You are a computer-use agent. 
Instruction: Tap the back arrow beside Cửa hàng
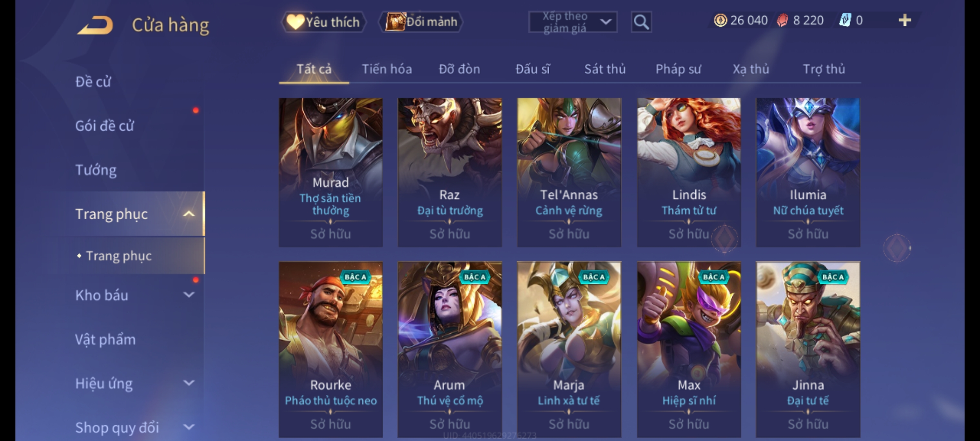point(95,25)
